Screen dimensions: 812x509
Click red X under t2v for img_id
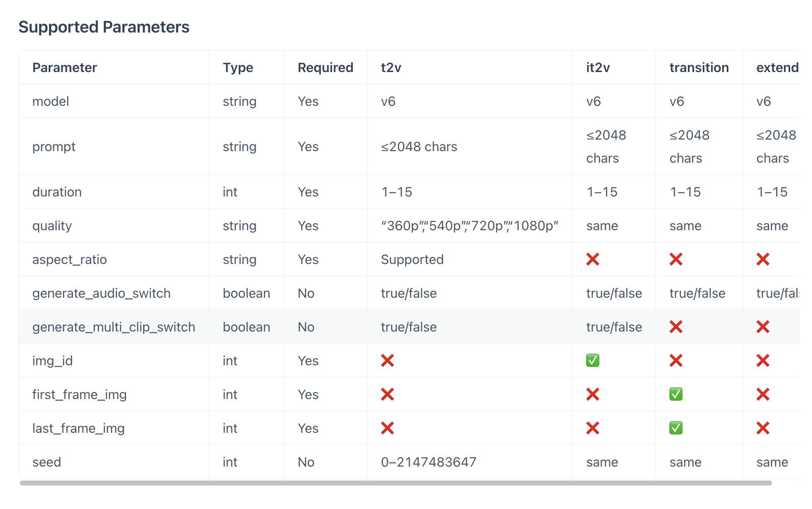point(387,361)
